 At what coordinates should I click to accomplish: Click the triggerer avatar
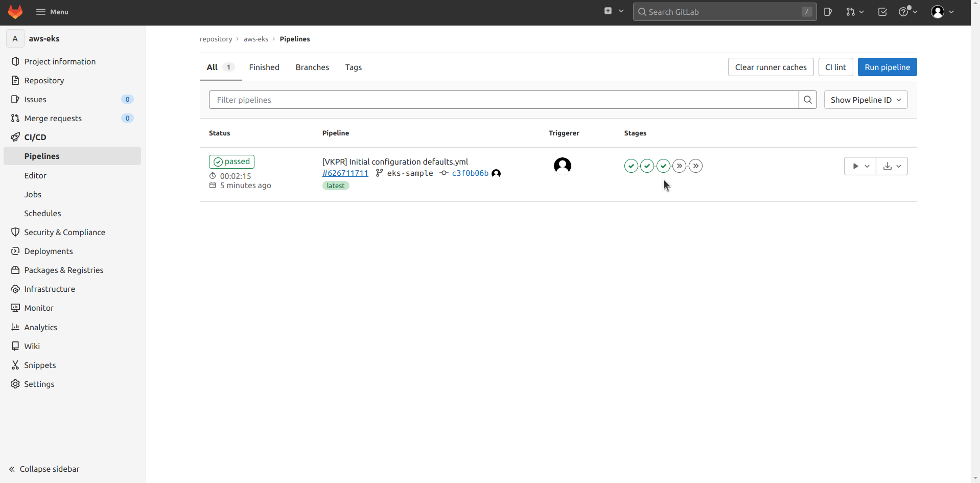click(563, 166)
